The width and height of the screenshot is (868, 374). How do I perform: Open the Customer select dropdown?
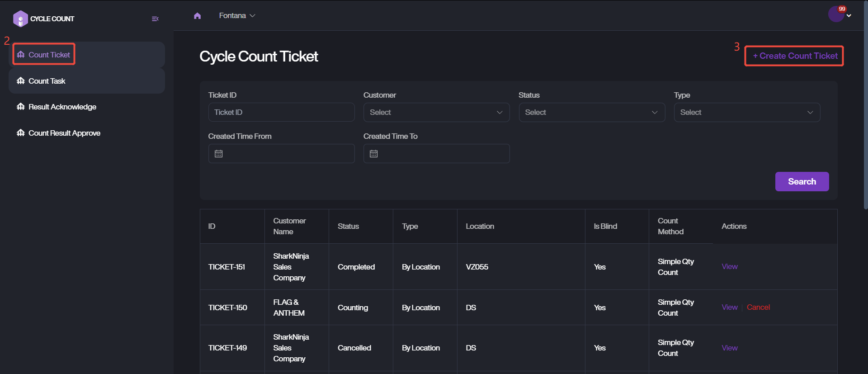coord(436,112)
